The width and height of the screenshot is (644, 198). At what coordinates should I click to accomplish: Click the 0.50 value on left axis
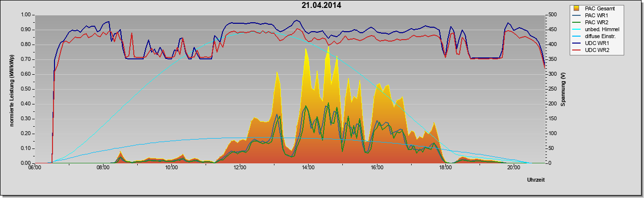(25, 89)
